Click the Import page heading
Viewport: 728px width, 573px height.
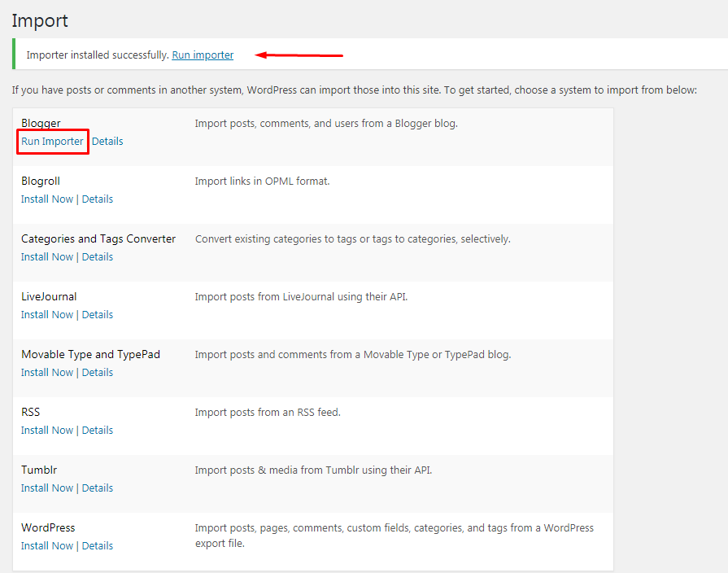(x=40, y=21)
